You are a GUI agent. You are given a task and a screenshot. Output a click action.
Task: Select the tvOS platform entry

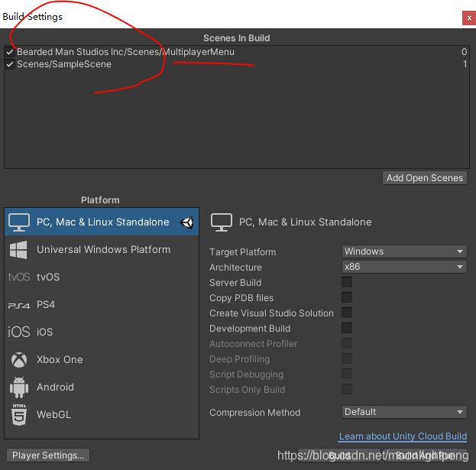pyautogui.click(x=102, y=277)
